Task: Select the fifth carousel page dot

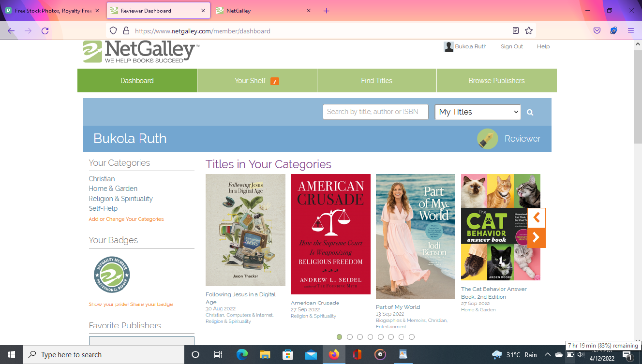Action: point(381,337)
